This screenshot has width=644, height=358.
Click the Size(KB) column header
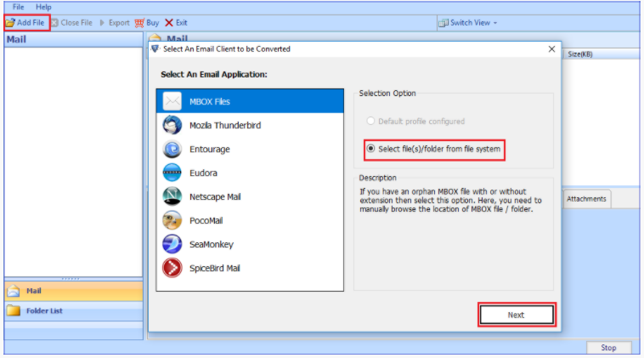(x=580, y=54)
